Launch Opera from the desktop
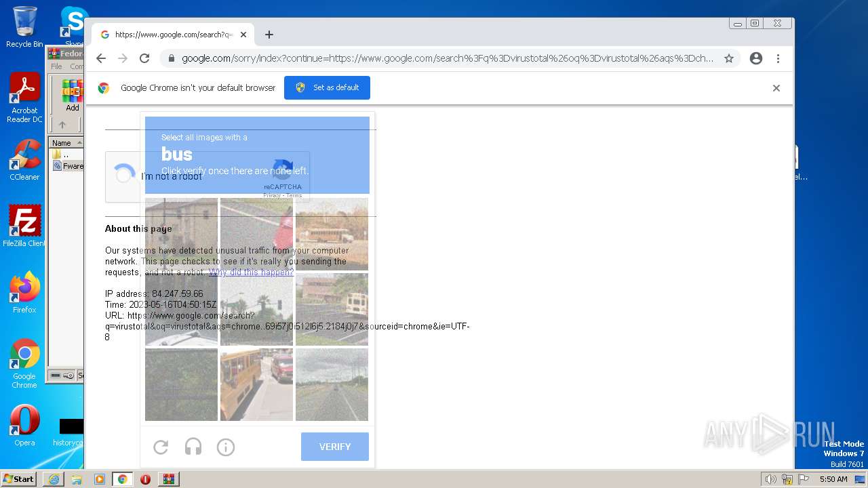Image resolution: width=868 pixels, height=488 pixels. (24, 426)
